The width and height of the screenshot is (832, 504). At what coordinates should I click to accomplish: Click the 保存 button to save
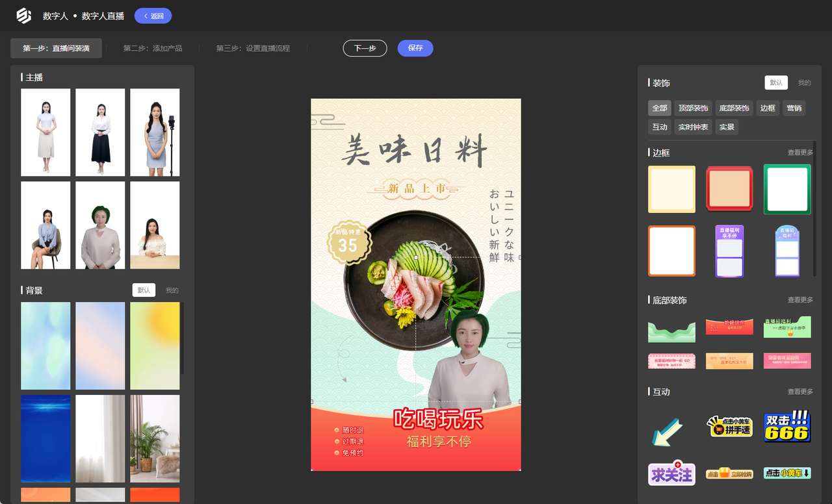pyautogui.click(x=415, y=48)
